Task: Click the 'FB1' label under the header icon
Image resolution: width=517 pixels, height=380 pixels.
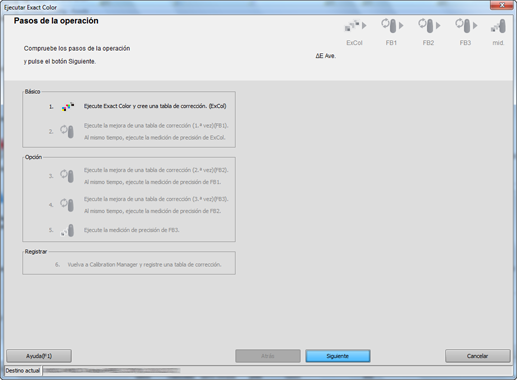Action: 391,43
